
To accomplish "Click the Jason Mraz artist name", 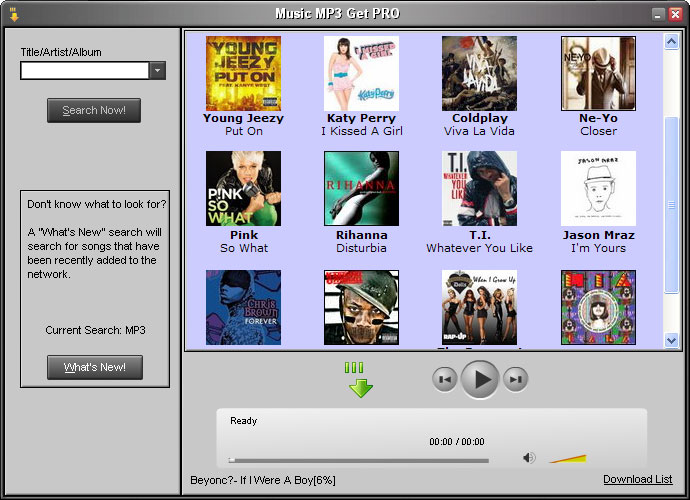I will pyautogui.click(x=598, y=235).
